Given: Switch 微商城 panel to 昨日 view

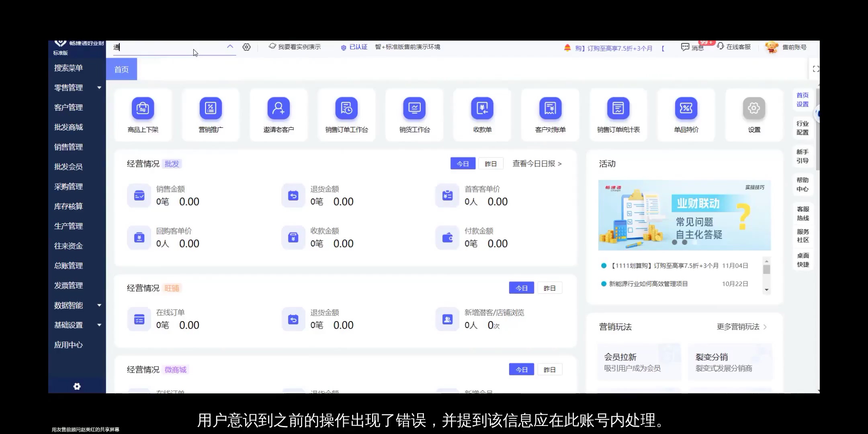Looking at the screenshot, I should pyautogui.click(x=550, y=369).
